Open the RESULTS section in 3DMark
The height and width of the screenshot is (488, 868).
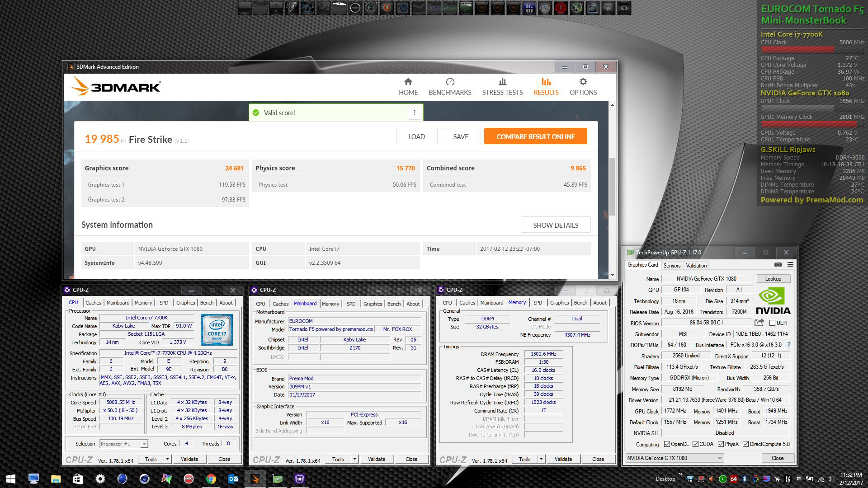tap(546, 87)
